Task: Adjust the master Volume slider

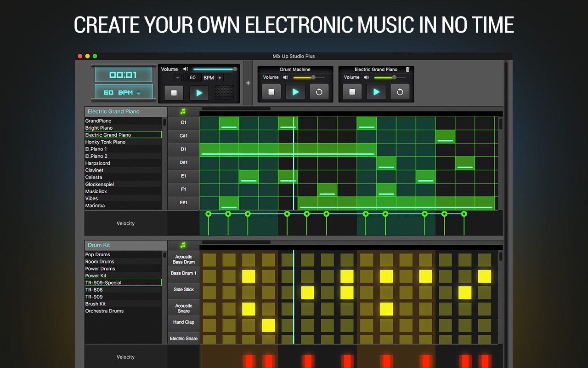Action: [215, 69]
